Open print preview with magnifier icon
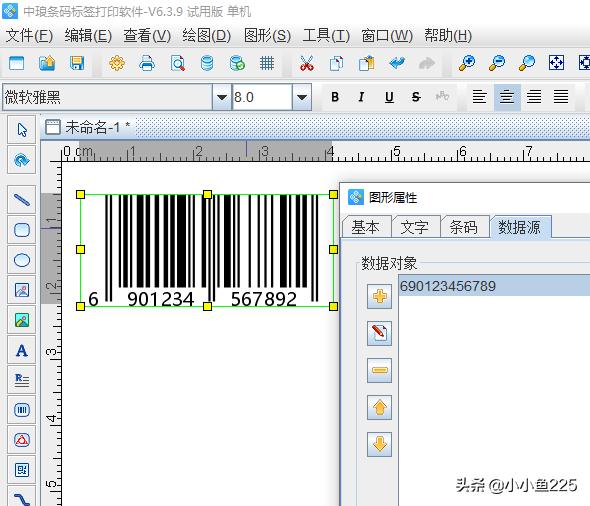The height and width of the screenshot is (506, 590). 177,63
